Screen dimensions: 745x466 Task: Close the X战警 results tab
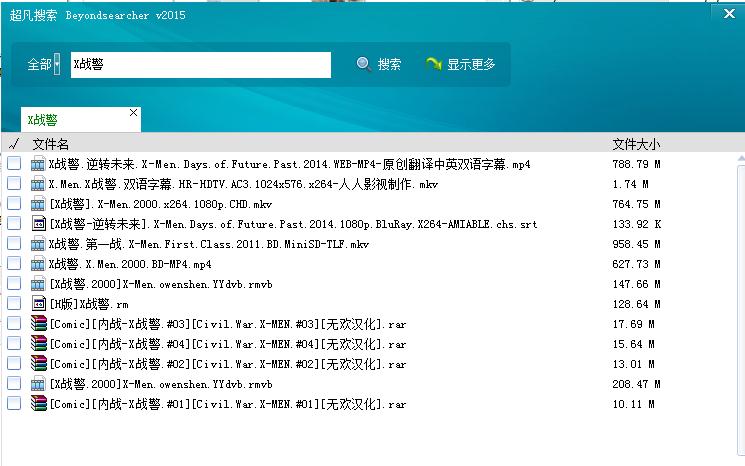point(134,113)
